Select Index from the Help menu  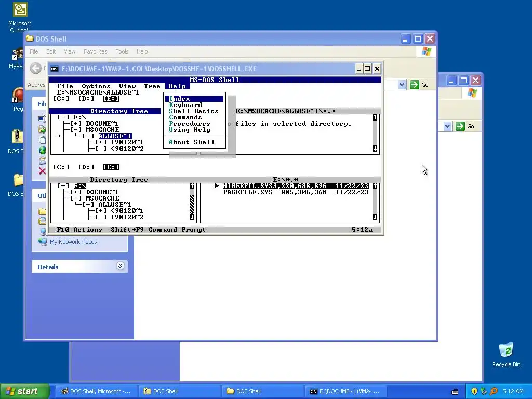pos(194,99)
